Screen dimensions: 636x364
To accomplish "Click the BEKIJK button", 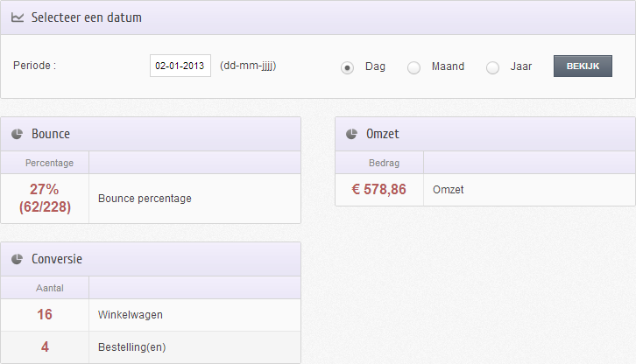I will 583,66.
